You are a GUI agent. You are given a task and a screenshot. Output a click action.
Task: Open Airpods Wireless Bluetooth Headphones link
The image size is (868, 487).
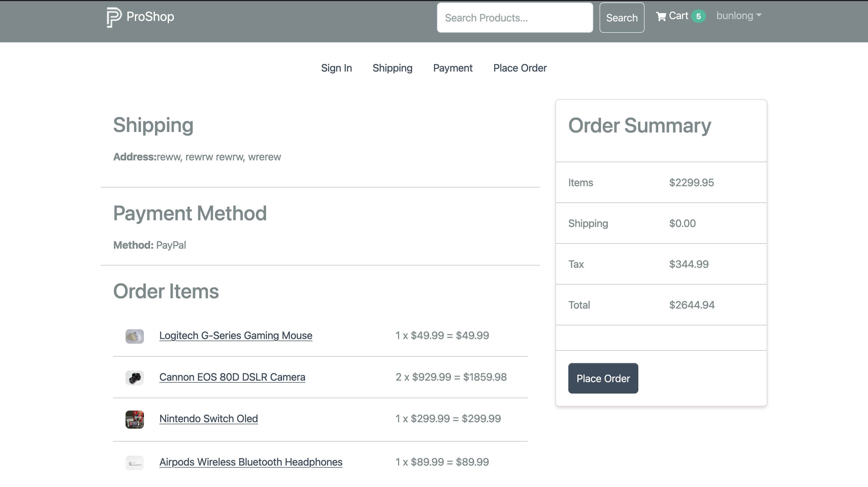[x=251, y=462]
